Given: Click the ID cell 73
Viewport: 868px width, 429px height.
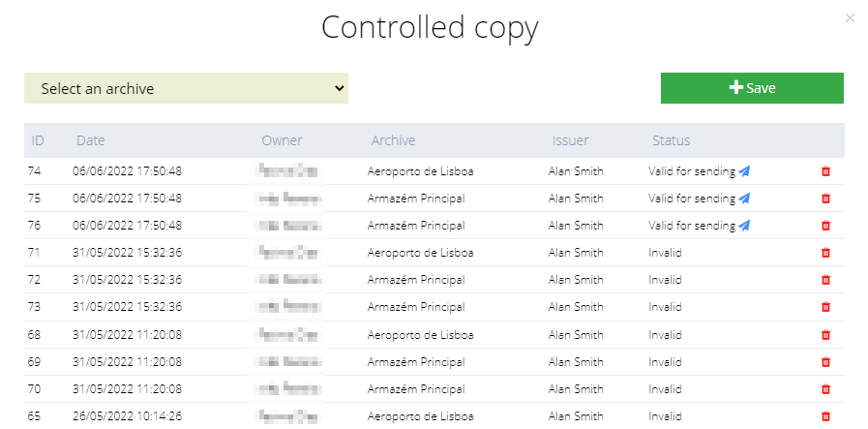Looking at the screenshot, I should pyautogui.click(x=34, y=307).
